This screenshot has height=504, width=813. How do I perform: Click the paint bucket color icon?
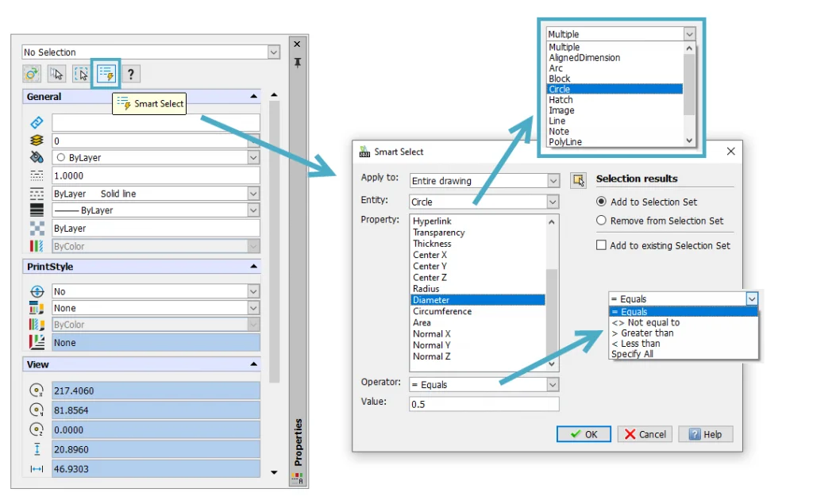tap(37, 158)
